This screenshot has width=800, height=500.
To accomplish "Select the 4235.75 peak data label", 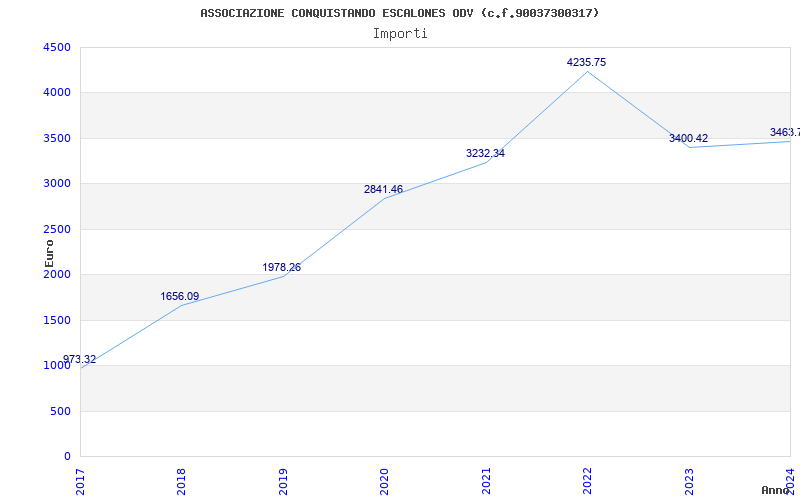I will coord(586,62).
